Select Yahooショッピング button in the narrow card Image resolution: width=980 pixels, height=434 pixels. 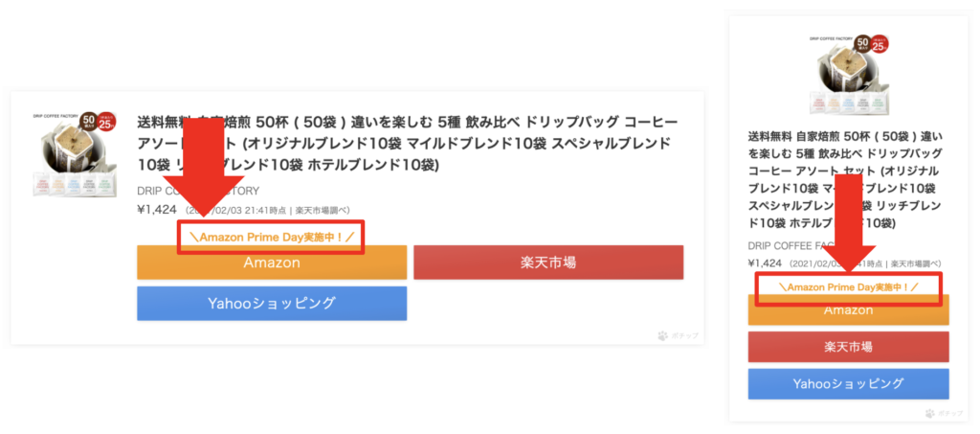click(848, 384)
